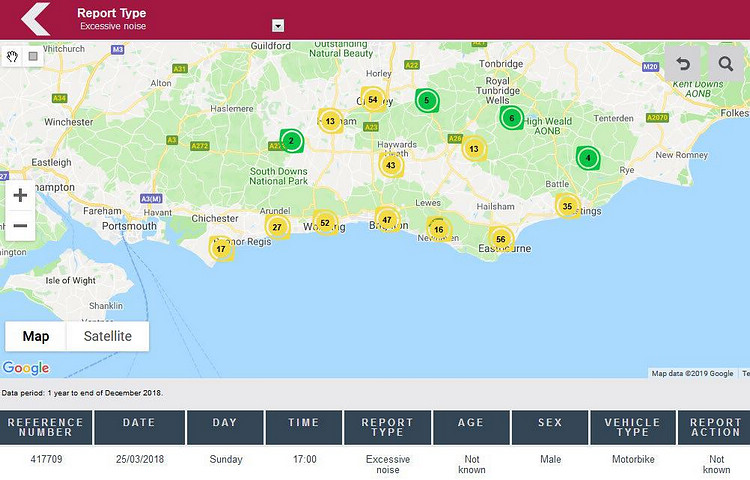The image size is (750, 480).
Task: Click the green cluster marker labeled 2
Action: [291, 141]
